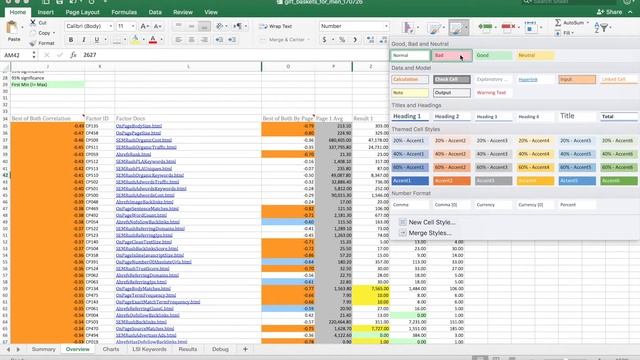Click the Format painter brush icon
This screenshot has width=640, height=360.
click(33, 43)
